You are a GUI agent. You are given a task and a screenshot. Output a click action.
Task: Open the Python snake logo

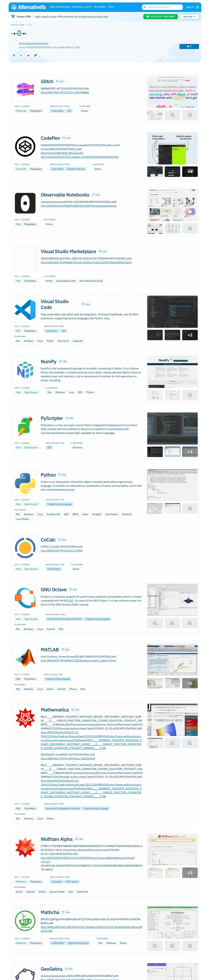click(x=25, y=483)
